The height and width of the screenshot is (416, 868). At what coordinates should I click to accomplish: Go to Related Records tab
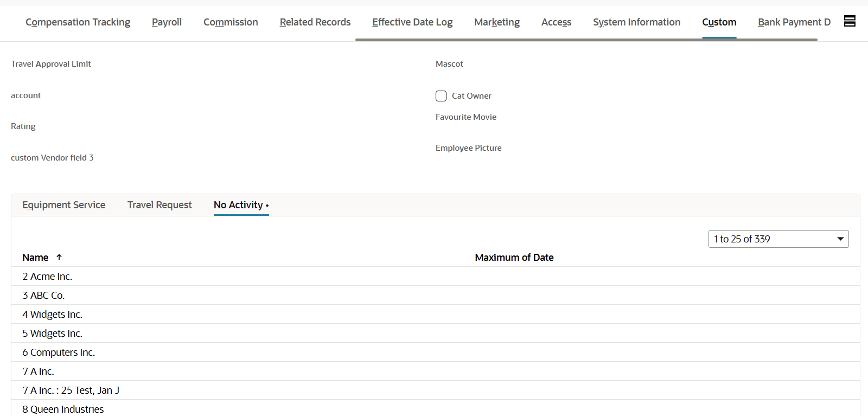click(x=315, y=22)
